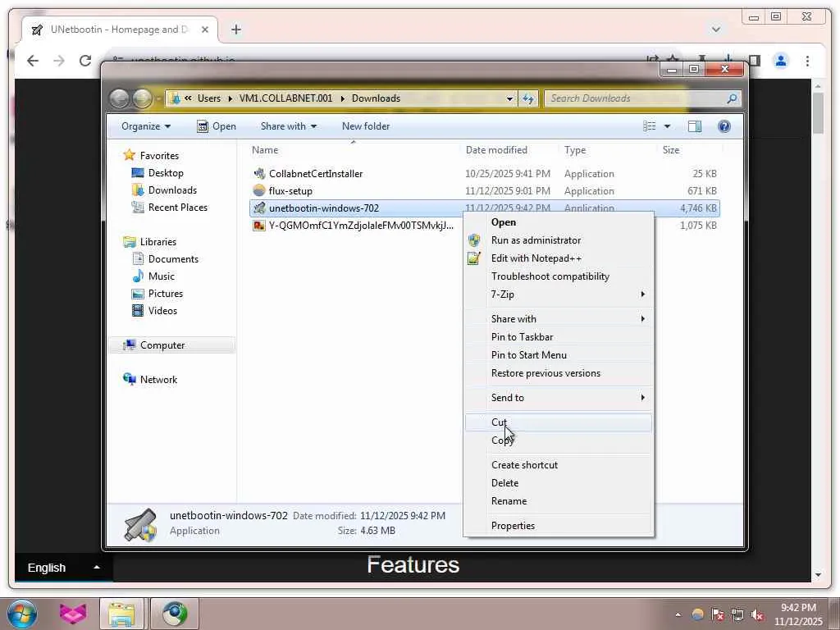Click the Chrome profile avatar icon

(781, 61)
